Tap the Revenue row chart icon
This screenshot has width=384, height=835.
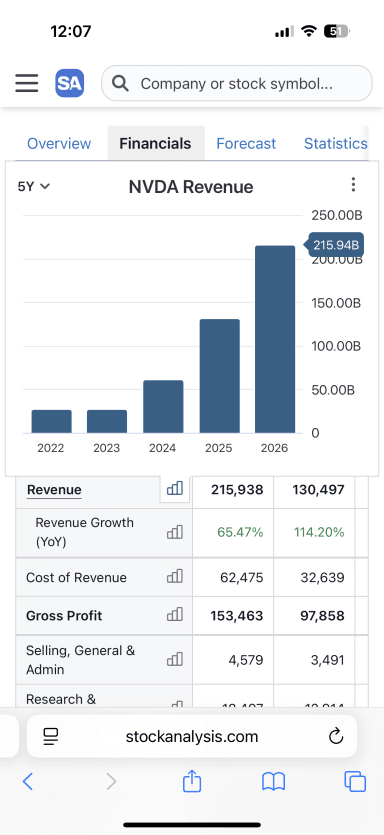pyautogui.click(x=175, y=488)
